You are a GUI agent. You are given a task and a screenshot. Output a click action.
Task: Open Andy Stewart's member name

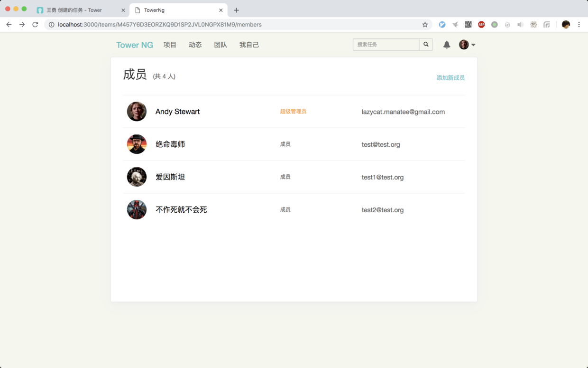[x=177, y=112]
